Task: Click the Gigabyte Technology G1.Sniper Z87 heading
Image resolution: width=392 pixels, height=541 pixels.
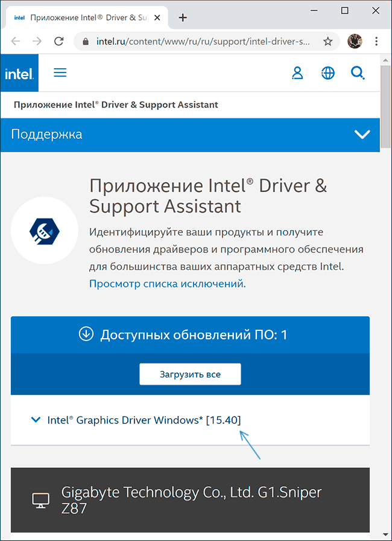Action: (192, 500)
